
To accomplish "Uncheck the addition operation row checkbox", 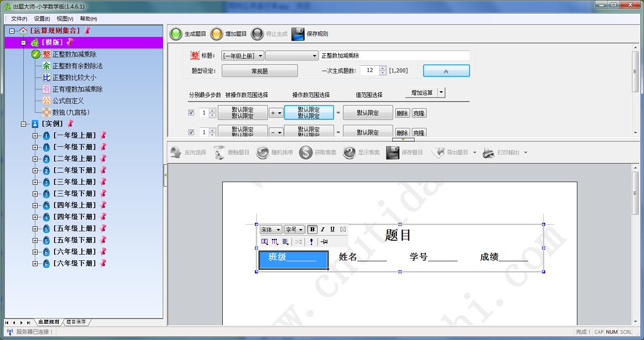I will pos(191,113).
